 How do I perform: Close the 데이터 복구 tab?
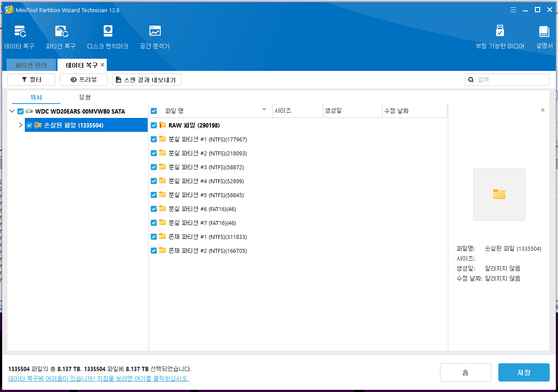tap(102, 65)
